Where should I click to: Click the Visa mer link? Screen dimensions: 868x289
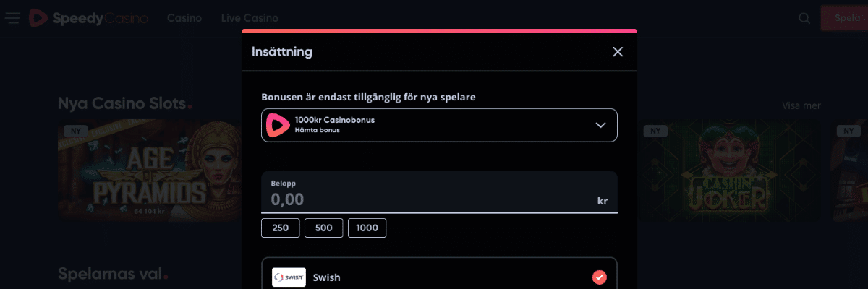(801, 105)
